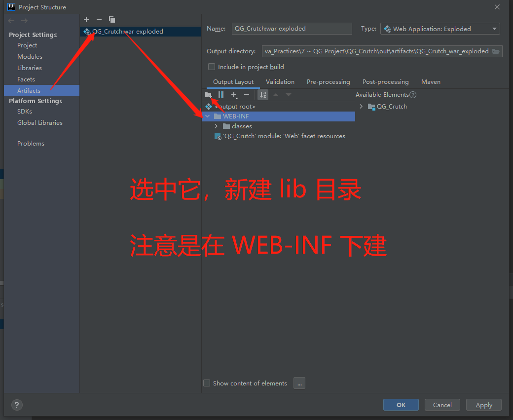513x420 pixels.
Task: Open the Maven tab
Action: 431,82
